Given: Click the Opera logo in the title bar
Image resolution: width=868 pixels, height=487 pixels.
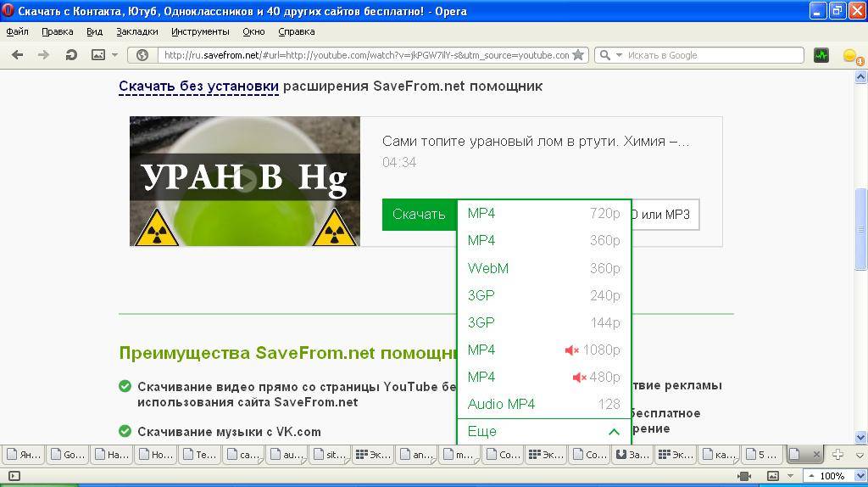Looking at the screenshot, I should [8, 10].
